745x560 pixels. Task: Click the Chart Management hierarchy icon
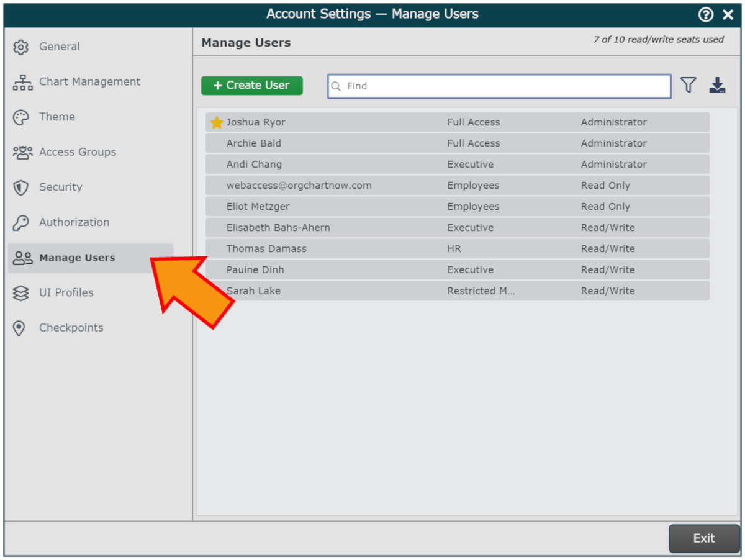coord(22,83)
